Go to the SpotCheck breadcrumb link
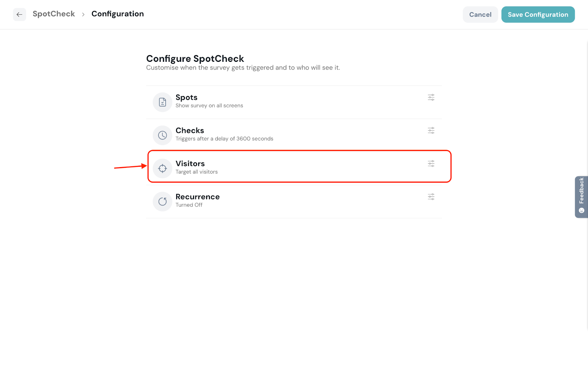 [x=54, y=14]
